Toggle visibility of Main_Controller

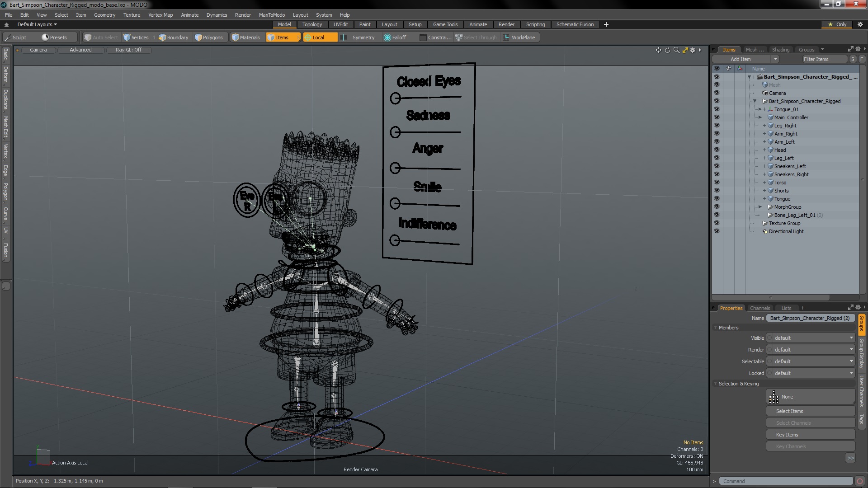click(x=717, y=117)
